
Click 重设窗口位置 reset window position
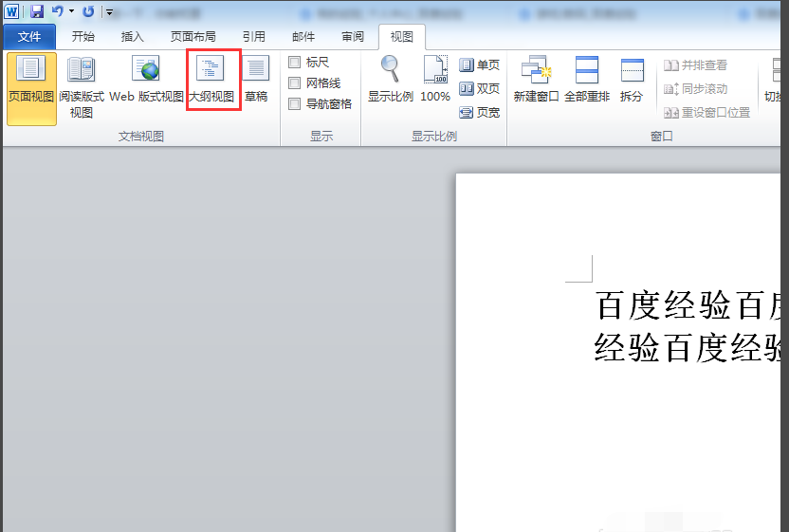[707, 113]
